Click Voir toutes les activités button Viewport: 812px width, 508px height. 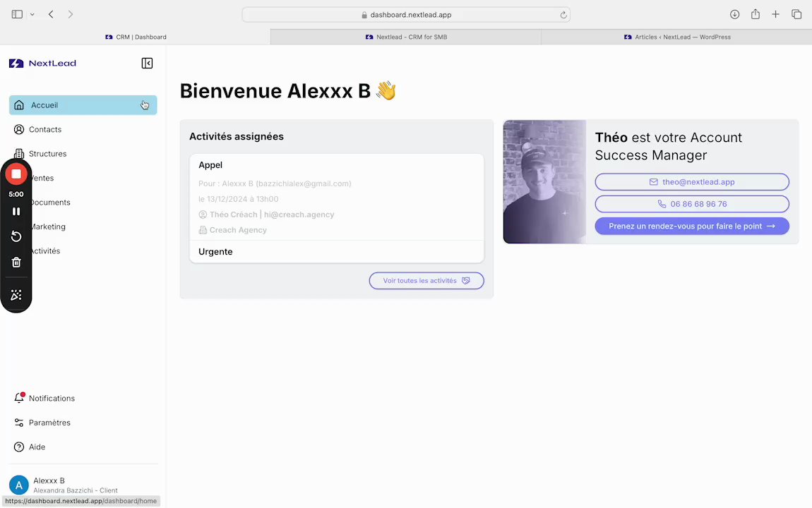point(426,280)
